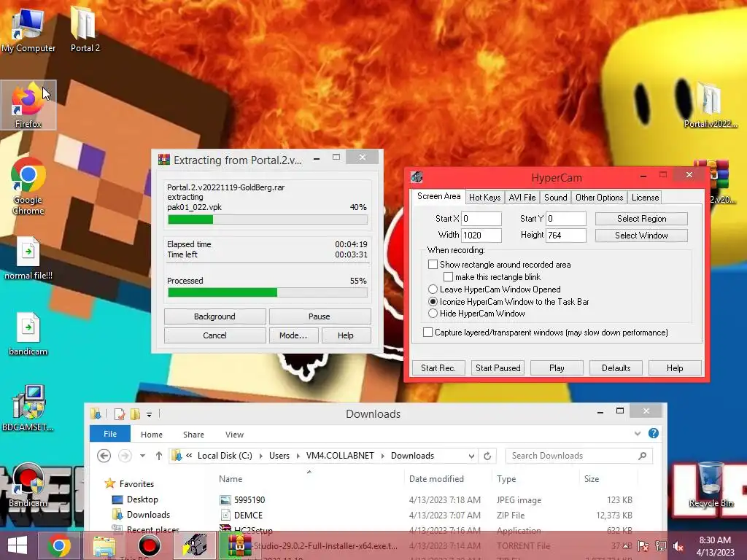Enable 'Capture layered/transparent windows'
Screen dimensions: 747x560
(x=427, y=332)
